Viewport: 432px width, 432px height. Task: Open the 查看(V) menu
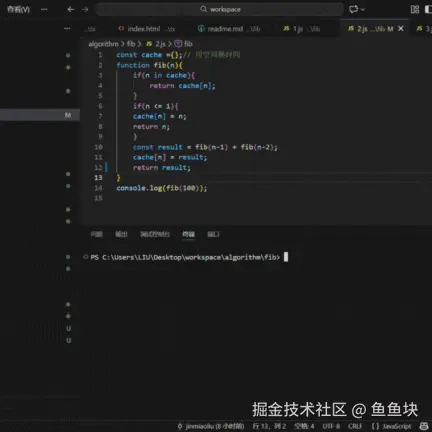click(19, 9)
